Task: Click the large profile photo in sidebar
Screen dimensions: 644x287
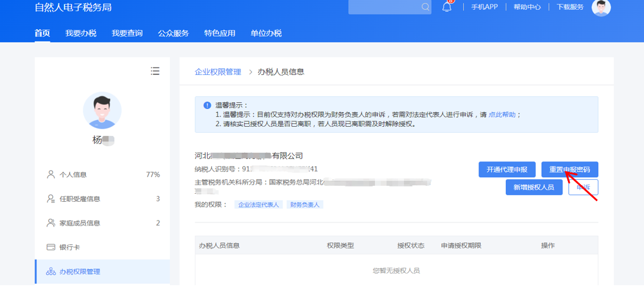Action: point(102,111)
